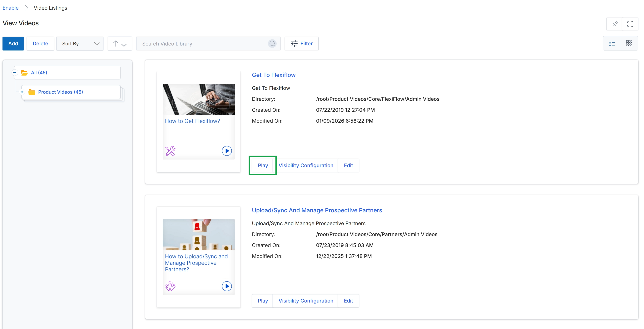The image size is (644, 329).
Task: Pin the View Videos page
Action: [615, 24]
